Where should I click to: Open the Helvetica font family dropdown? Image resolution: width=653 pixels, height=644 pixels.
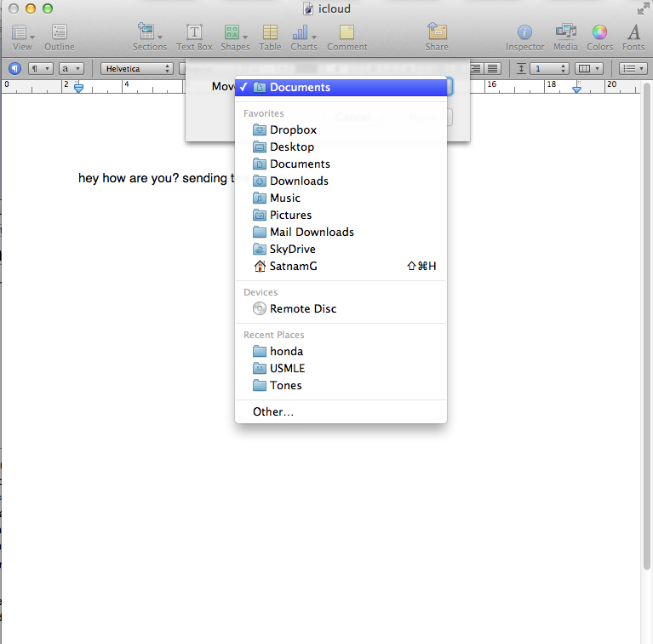click(136, 68)
